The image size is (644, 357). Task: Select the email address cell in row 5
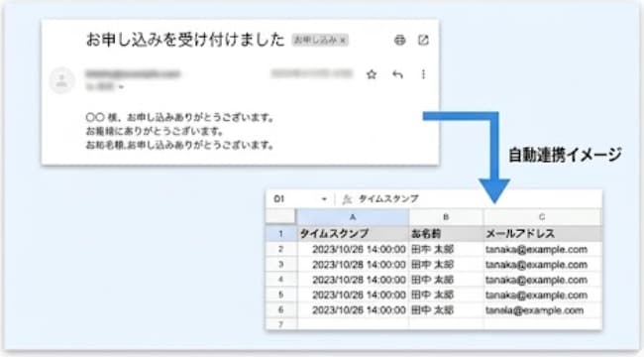click(x=543, y=295)
